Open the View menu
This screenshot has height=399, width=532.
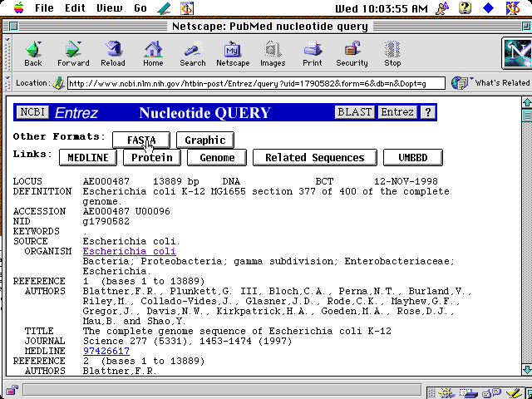point(109,8)
